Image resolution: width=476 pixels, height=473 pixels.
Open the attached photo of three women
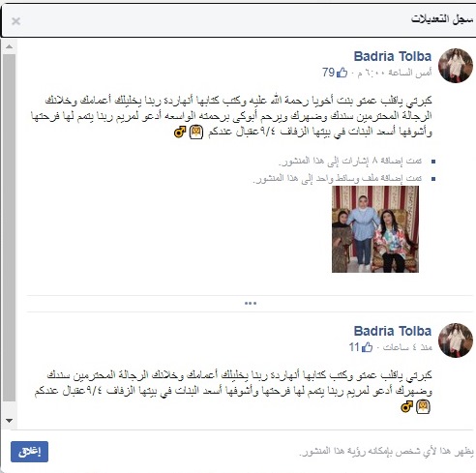point(375,229)
